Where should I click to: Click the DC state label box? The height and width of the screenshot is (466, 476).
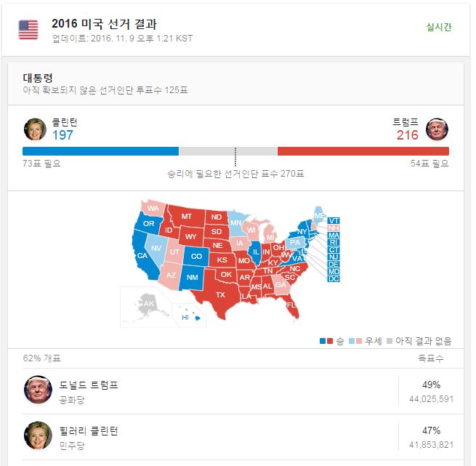tap(334, 278)
